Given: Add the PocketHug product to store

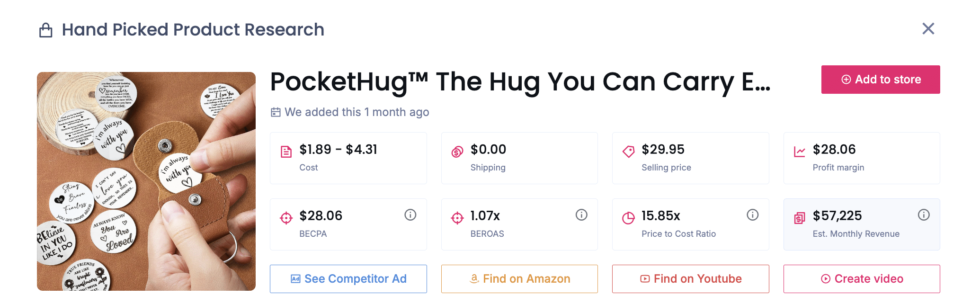Looking at the screenshot, I should tap(881, 80).
